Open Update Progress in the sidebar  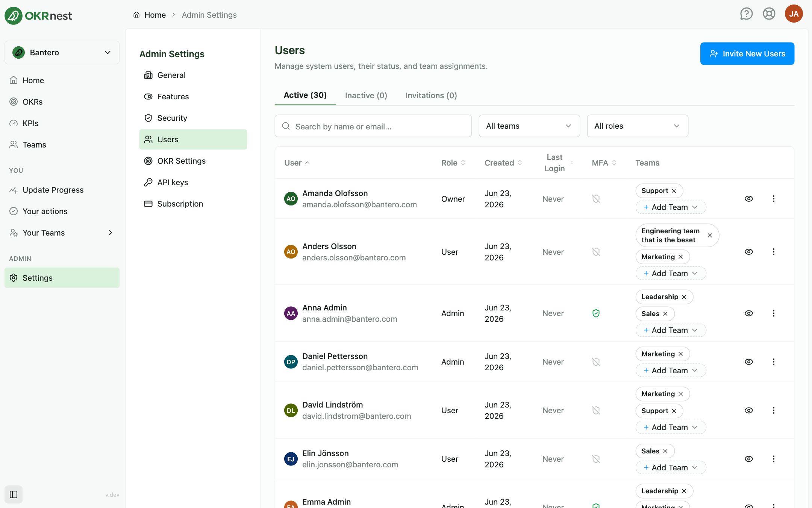pyautogui.click(x=62, y=190)
